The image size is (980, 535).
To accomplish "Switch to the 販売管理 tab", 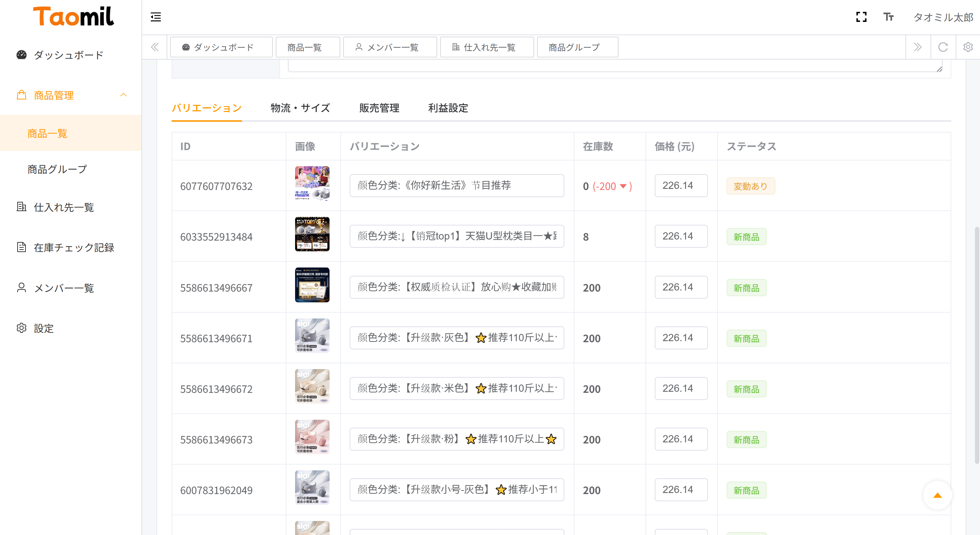I will point(379,108).
